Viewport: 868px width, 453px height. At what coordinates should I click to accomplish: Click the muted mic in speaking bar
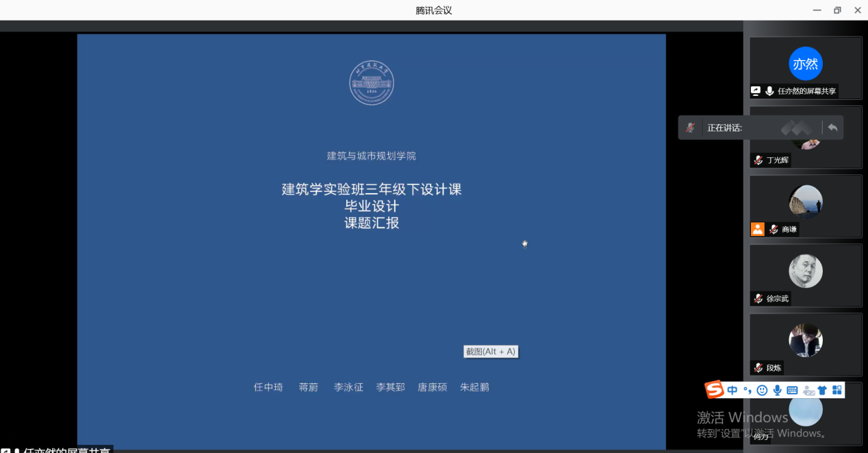pyautogui.click(x=691, y=127)
